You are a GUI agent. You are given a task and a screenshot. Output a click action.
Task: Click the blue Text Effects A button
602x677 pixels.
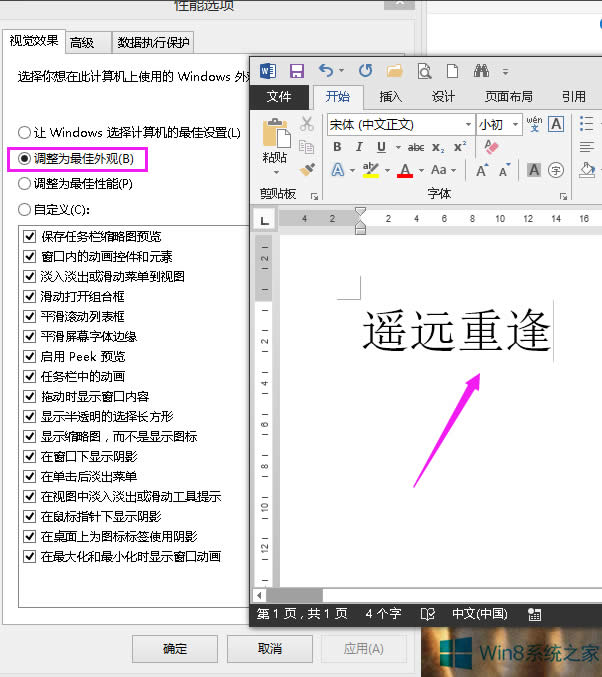click(338, 170)
